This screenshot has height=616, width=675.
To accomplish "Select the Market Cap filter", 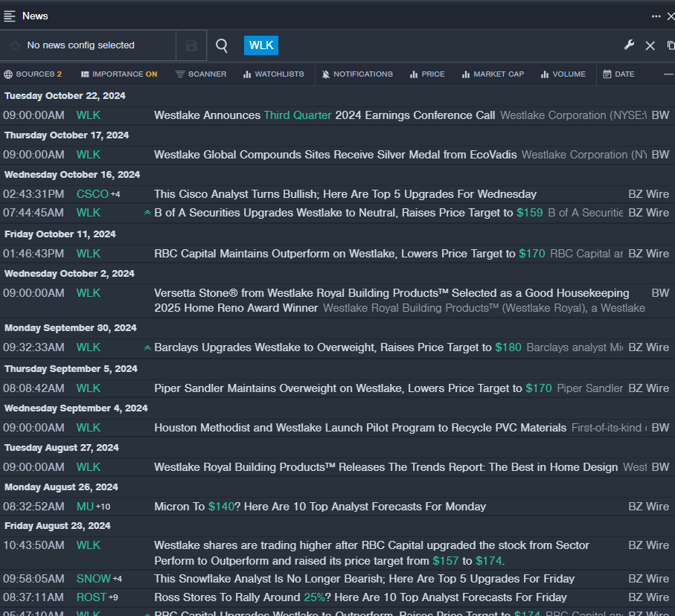I will (x=493, y=74).
